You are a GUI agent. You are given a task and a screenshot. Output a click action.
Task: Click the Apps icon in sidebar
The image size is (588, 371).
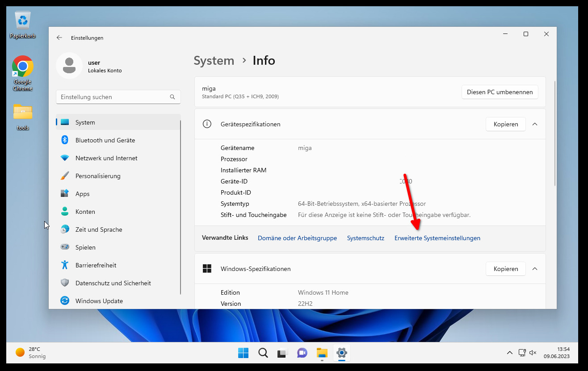tap(65, 194)
